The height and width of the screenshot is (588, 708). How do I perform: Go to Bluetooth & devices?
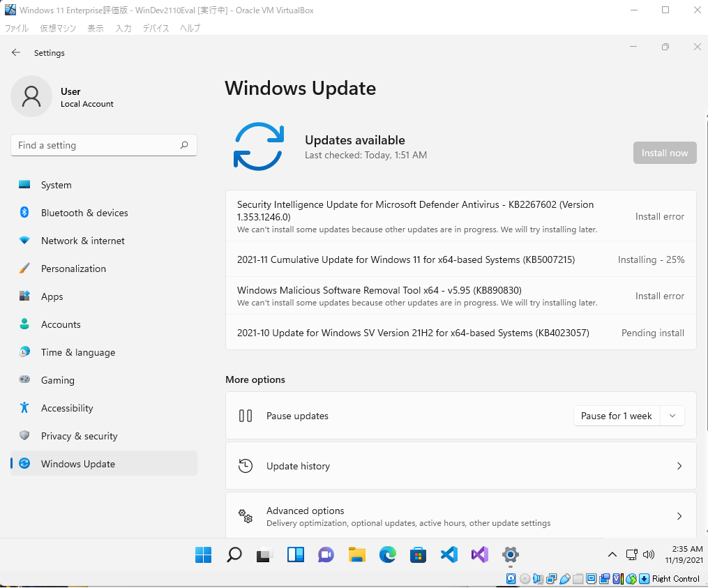coord(104,213)
